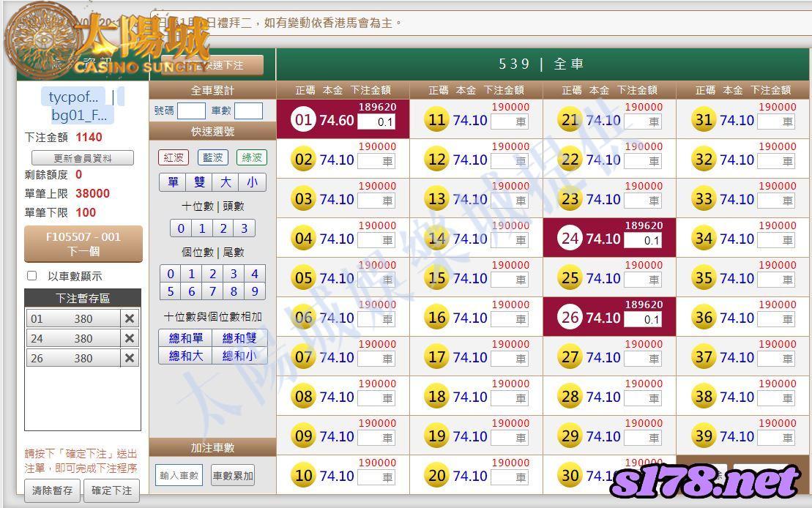Select 總和單 sum odd option
Screen dimensions: 812x508
[x=185, y=338]
